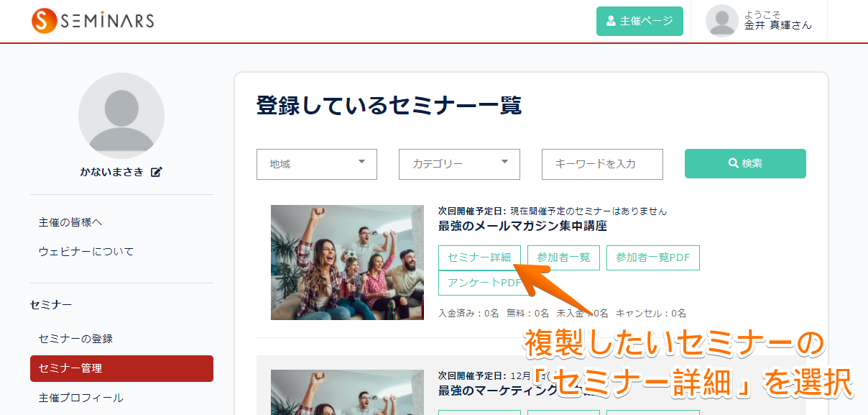Click the 検索 search button
The height and width of the screenshot is (415, 868).
[x=745, y=163]
